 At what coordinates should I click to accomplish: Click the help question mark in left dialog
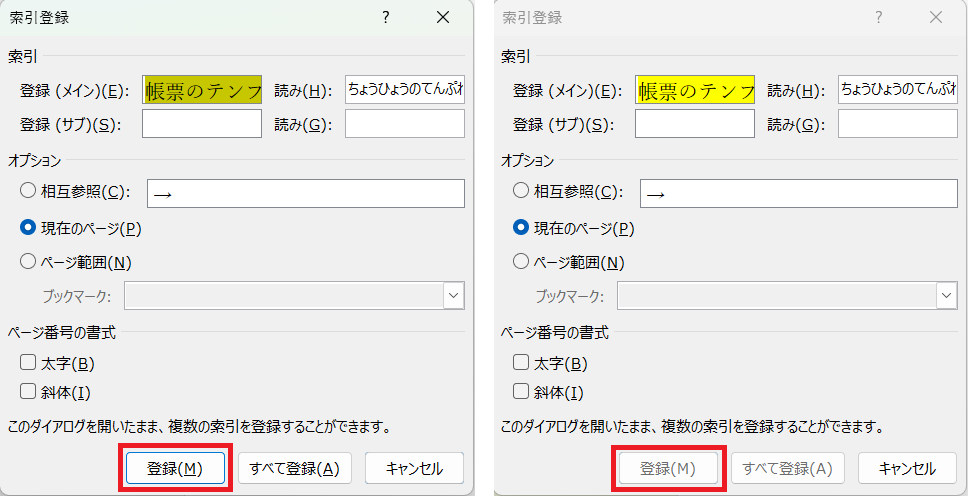click(x=386, y=18)
